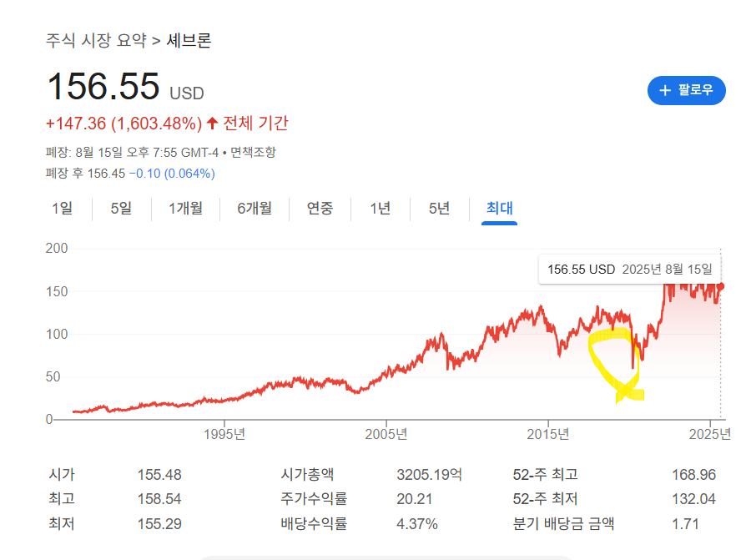
Task: Click the 분기 배당금 금액 label
Action: [x=563, y=524]
